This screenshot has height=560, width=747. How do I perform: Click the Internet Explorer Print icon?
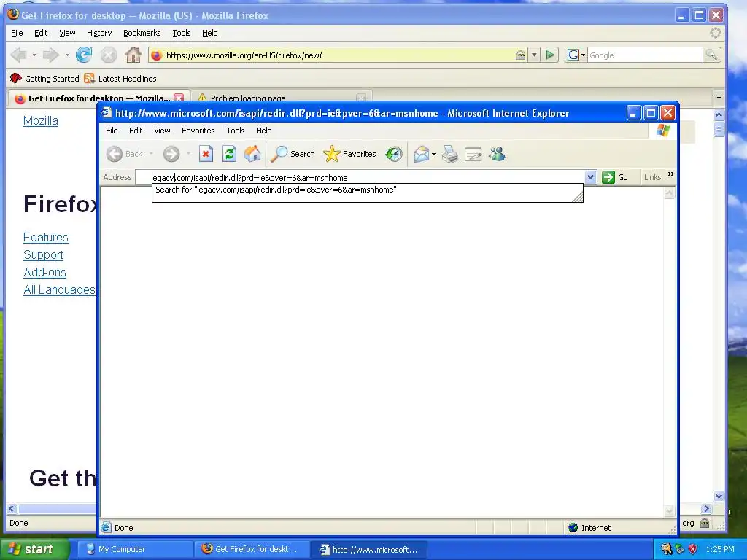tap(449, 154)
